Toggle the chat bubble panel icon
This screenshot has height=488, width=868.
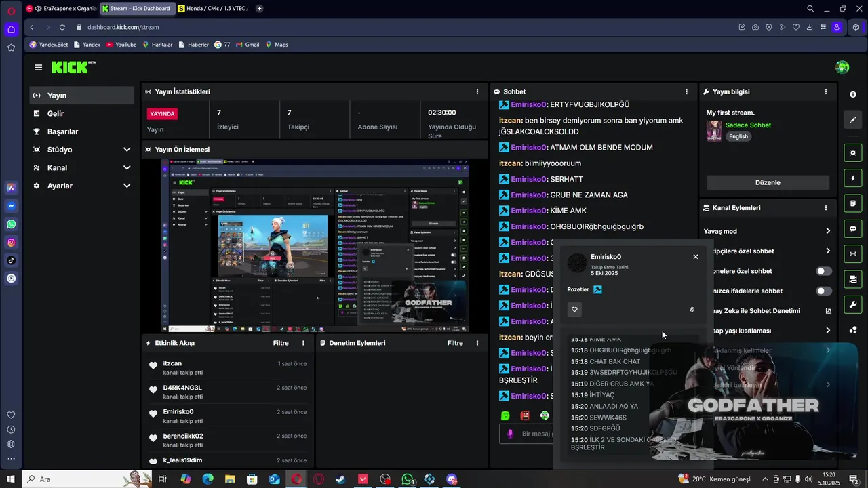tap(853, 229)
